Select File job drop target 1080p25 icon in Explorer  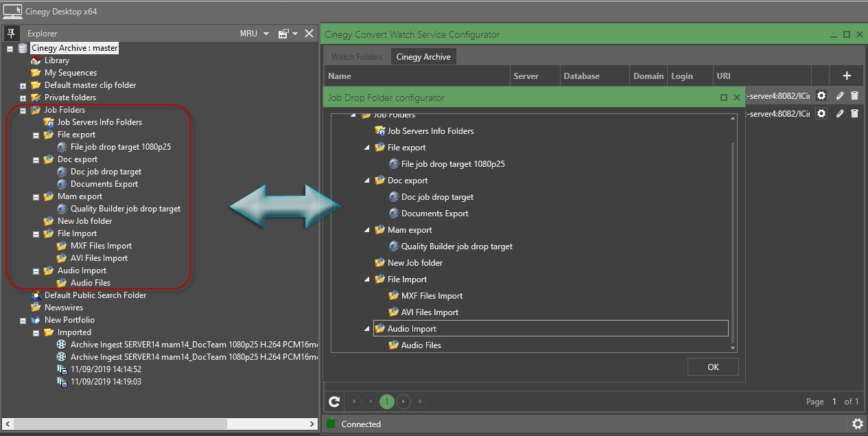(62, 147)
